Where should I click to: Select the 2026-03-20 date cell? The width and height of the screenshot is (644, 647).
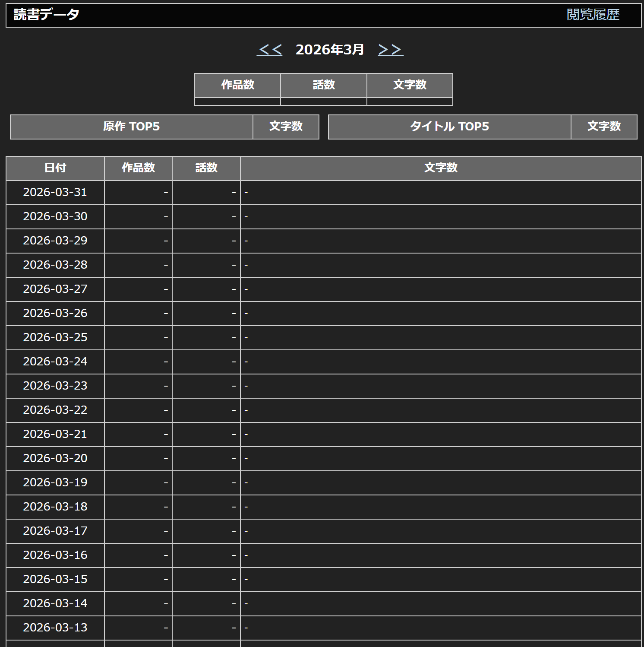[55, 458]
